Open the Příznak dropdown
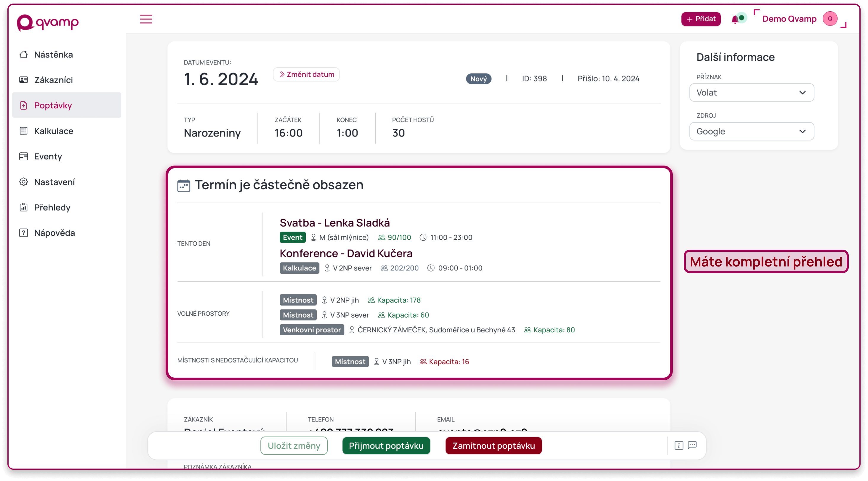868x481 pixels. point(751,92)
